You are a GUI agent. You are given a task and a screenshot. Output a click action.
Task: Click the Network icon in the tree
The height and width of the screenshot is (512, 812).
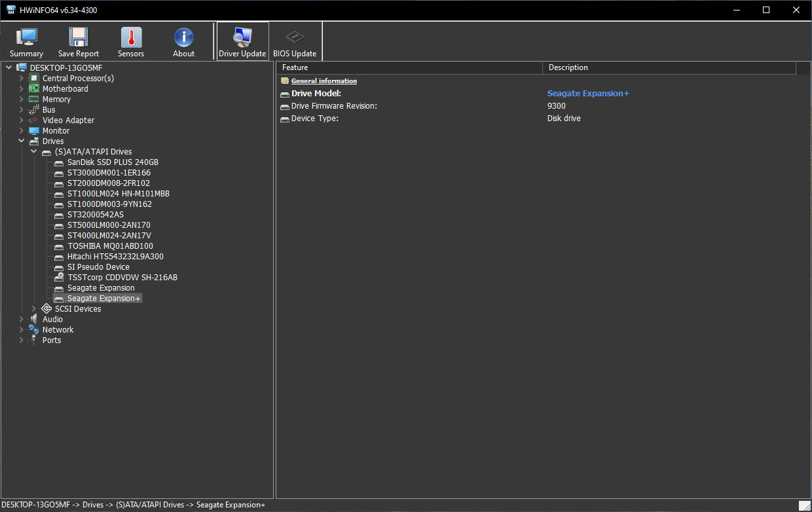pos(34,330)
